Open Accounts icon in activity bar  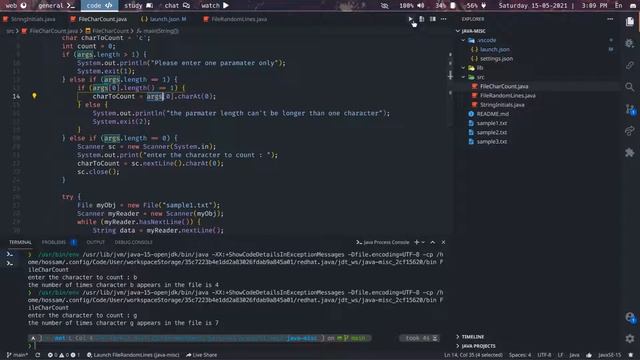[630, 317]
